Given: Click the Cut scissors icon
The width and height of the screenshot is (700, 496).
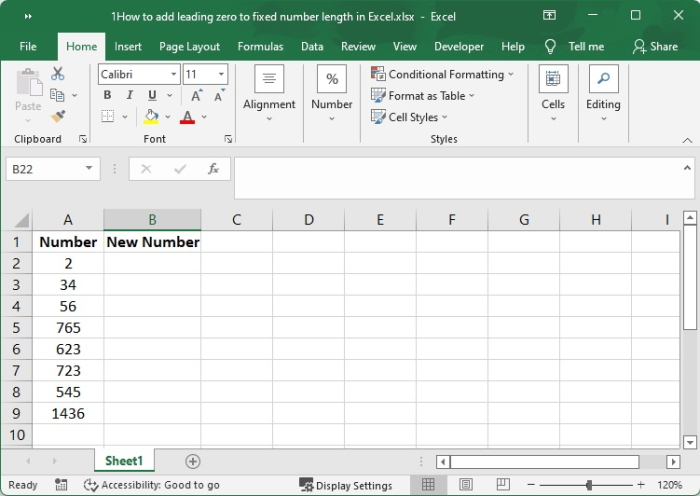Looking at the screenshot, I should (x=58, y=74).
